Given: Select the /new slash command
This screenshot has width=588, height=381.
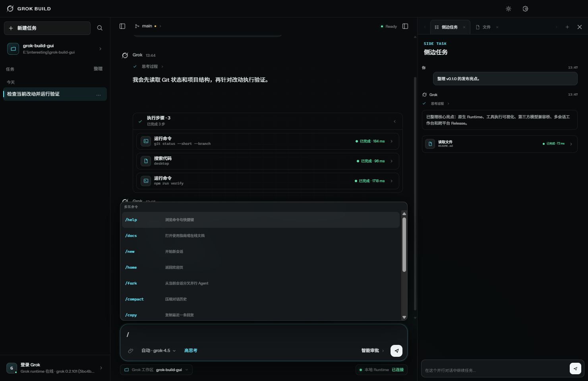Looking at the screenshot, I should coord(261,252).
